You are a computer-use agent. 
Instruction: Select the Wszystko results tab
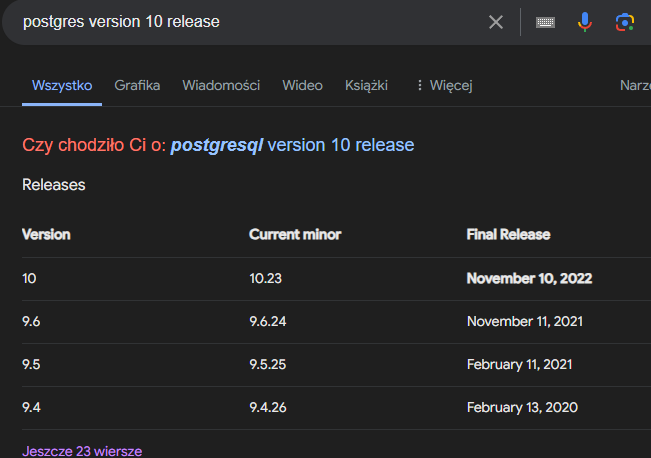point(62,86)
